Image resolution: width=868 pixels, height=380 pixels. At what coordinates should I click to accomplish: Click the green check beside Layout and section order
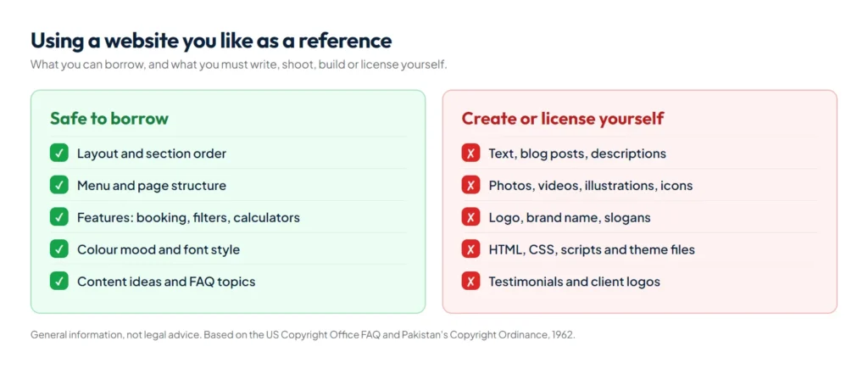coord(58,153)
